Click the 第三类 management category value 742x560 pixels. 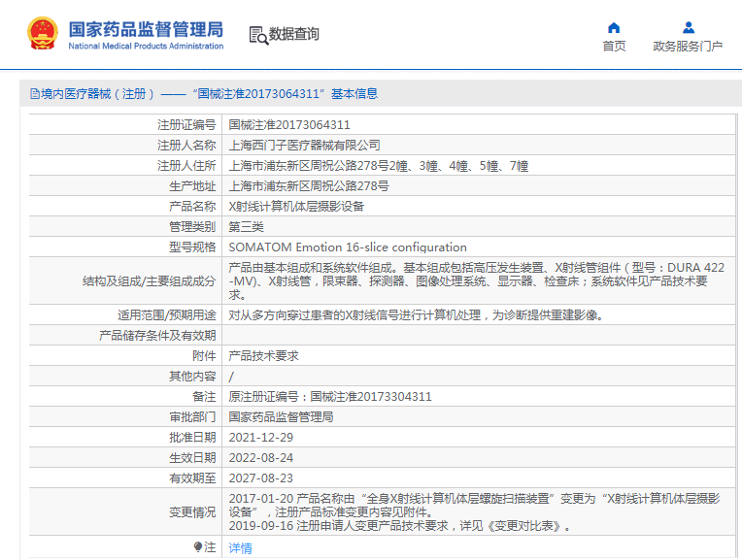[x=246, y=226]
